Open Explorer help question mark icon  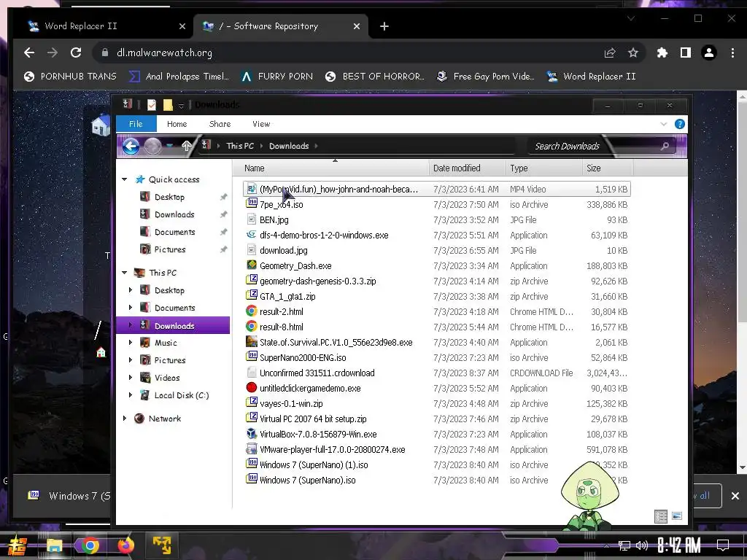pos(680,124)
